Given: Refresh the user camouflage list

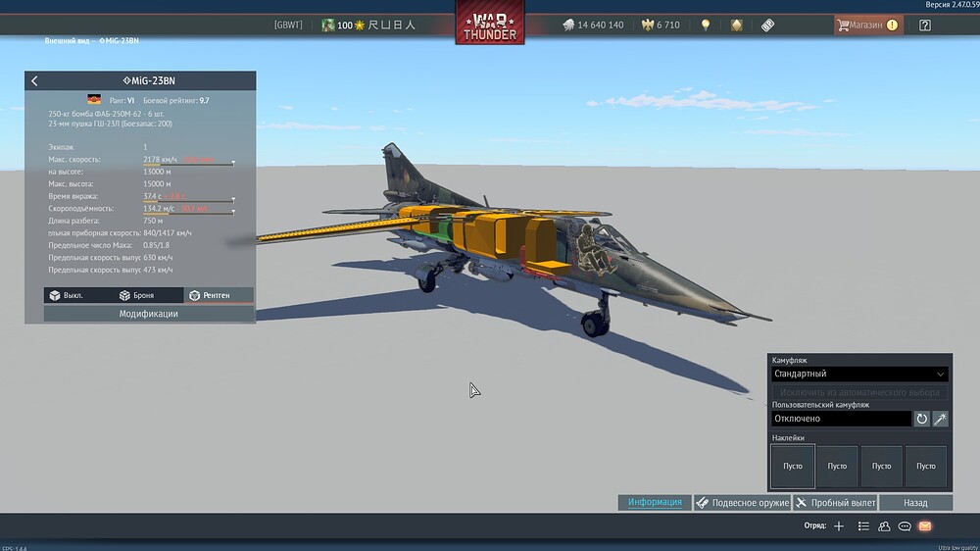Looking at the screenshot, I should pyautogui.click(x=922, y=419).
